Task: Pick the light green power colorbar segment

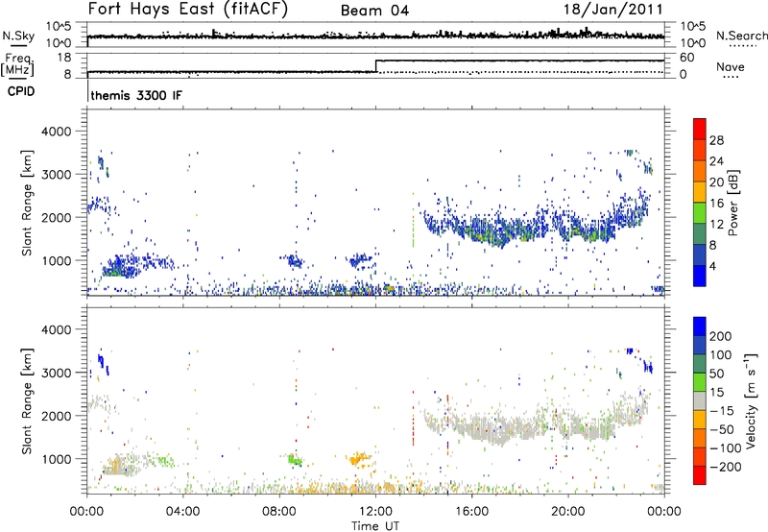Action: click(700, 212)
